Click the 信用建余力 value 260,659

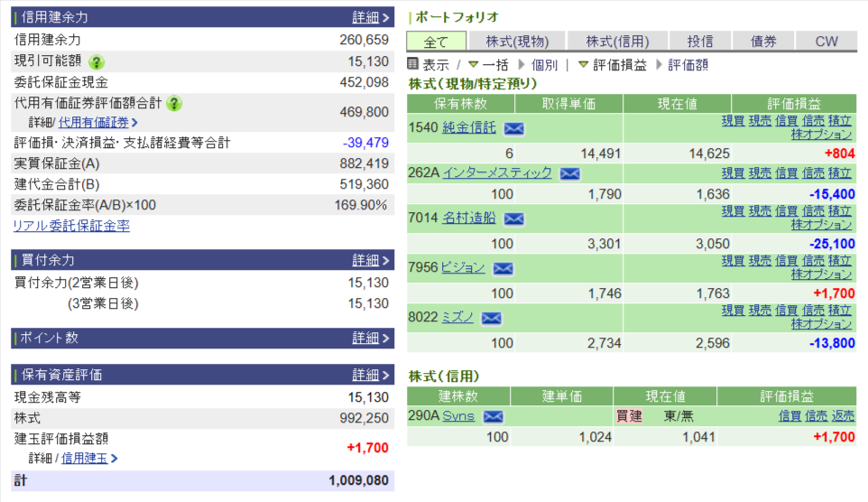tap(364, 40)
